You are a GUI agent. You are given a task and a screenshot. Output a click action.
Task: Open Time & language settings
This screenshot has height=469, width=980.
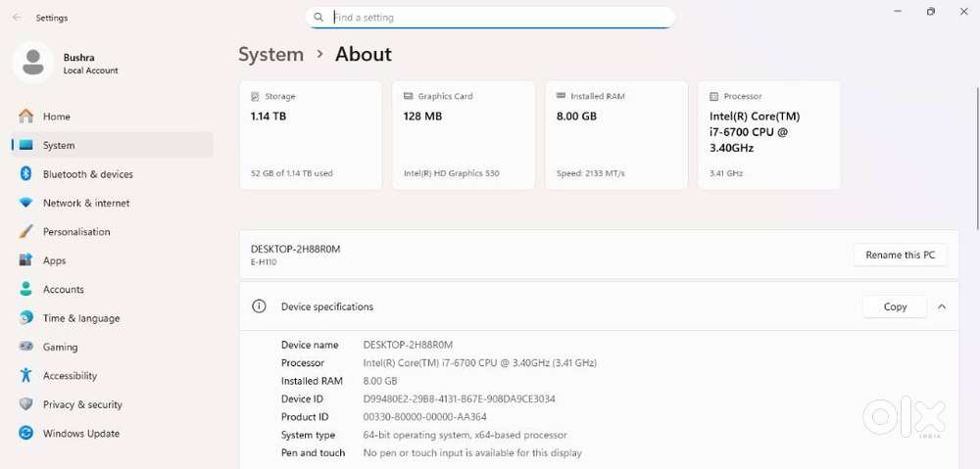click(80, 318)
